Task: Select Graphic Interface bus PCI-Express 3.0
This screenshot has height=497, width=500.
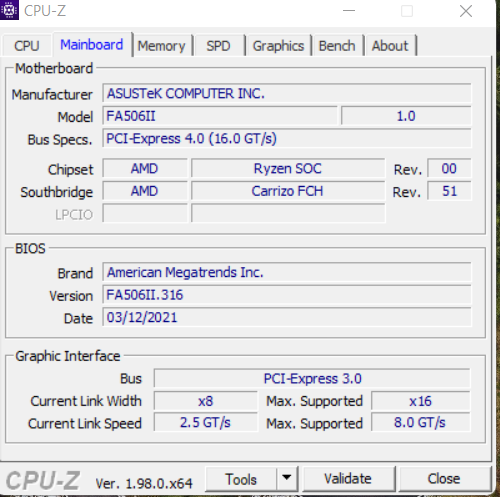Action: [x=312, y=378]
